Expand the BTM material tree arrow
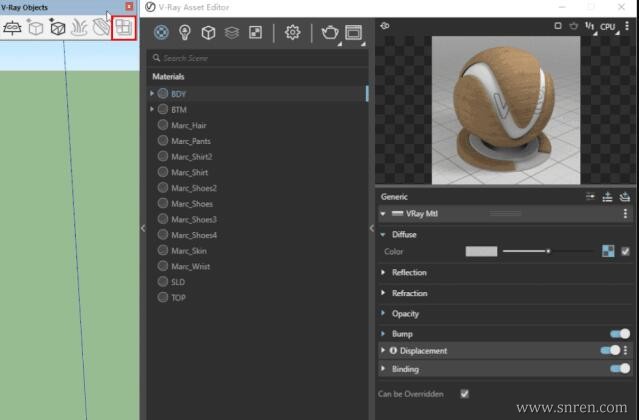Viewport: 639px width, 420px height. (x=152, y=109)
